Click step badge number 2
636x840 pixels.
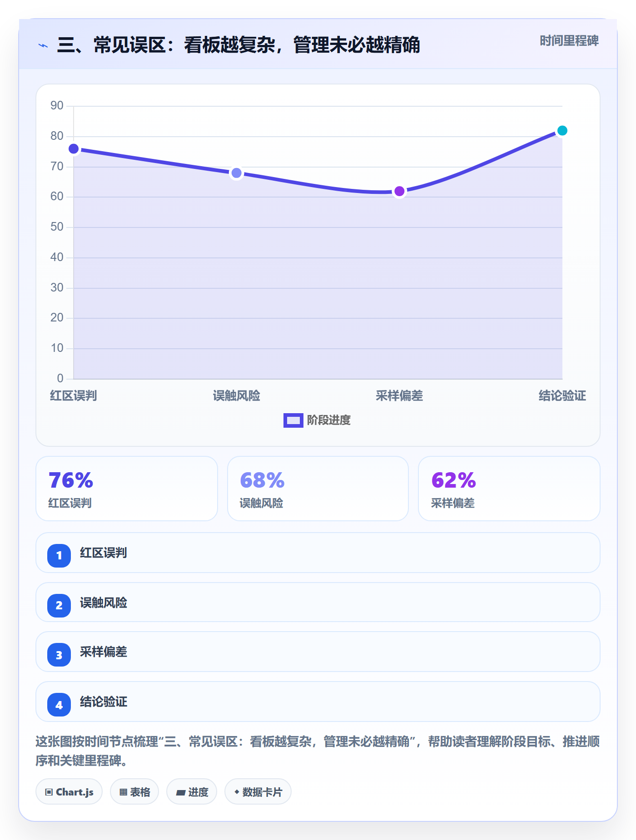[59, 605]
